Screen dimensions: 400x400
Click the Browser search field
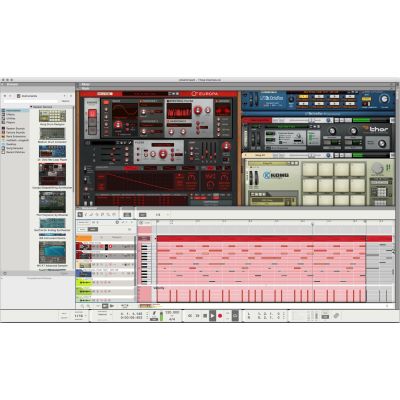(x=31, y=101)
